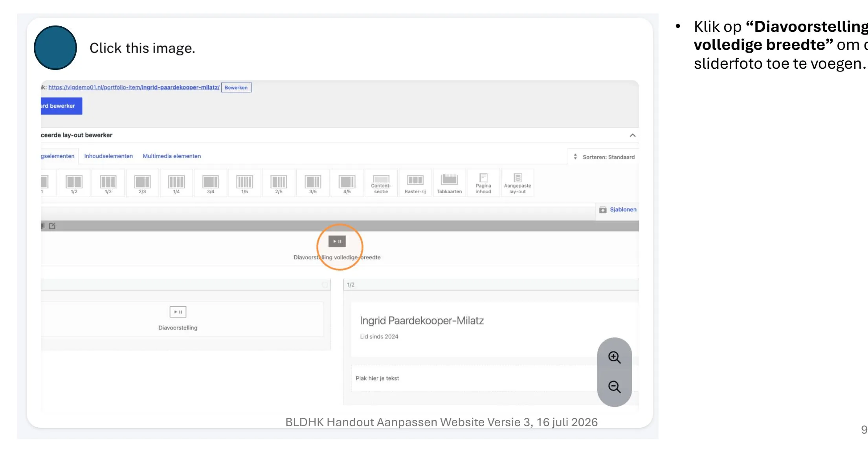Select the 1/2 column layout icon
The height and width of the screenshot is (456, 868).
[x=74, y=183]
